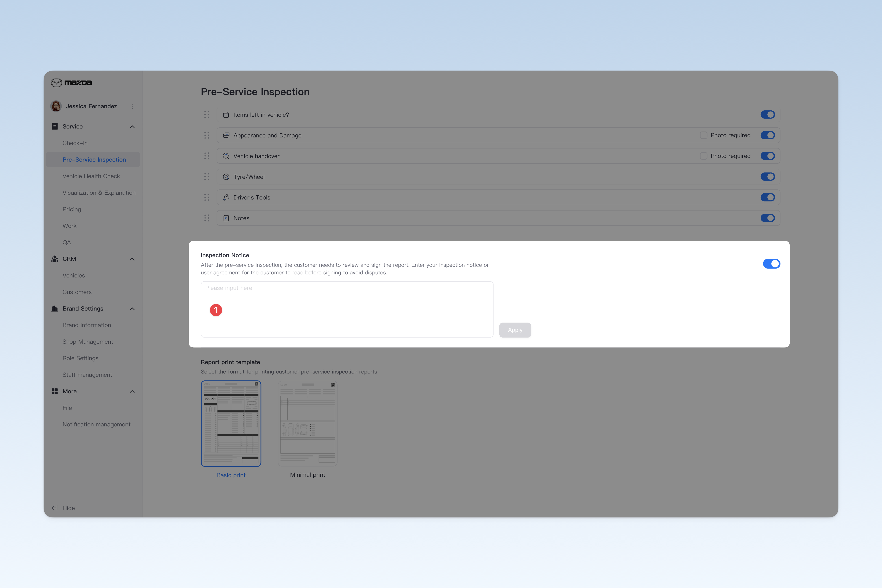
Task: Check Photo required for Vehicle handover
Action: [703, 156]
